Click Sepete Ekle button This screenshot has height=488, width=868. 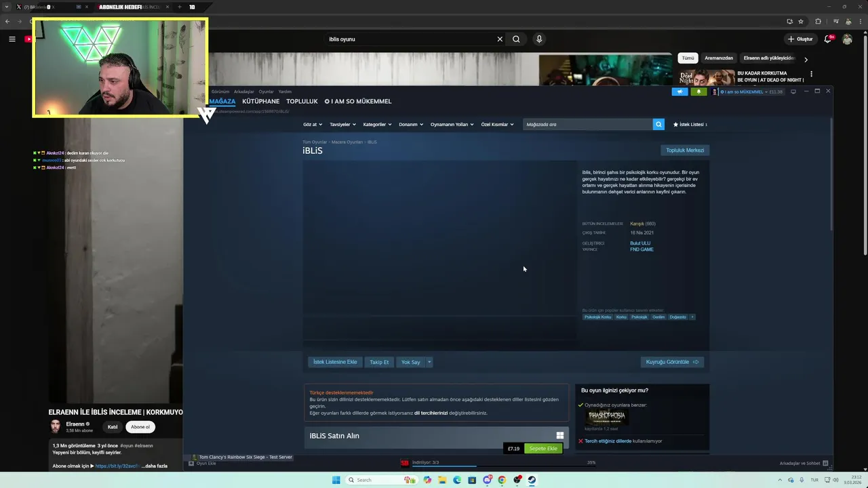click(543, 449)
